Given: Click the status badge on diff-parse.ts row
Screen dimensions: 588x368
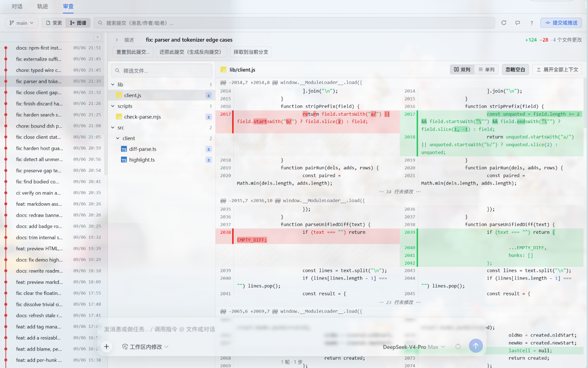Looking at the screenshot, I should (x=208, y=149).
